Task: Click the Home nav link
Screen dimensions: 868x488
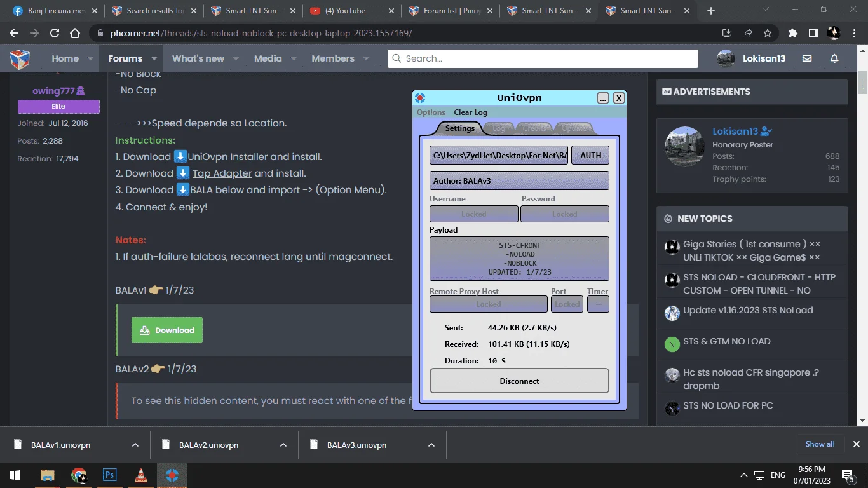Action: point(65,58)
